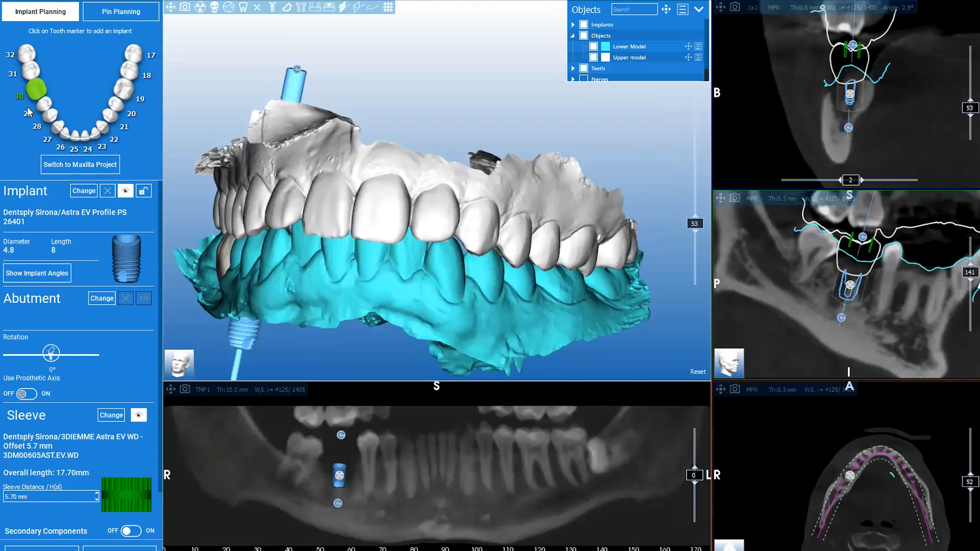The image size is (980, 551).
Task: Select the face skin rendering icon
Action: tap(229, 7)
